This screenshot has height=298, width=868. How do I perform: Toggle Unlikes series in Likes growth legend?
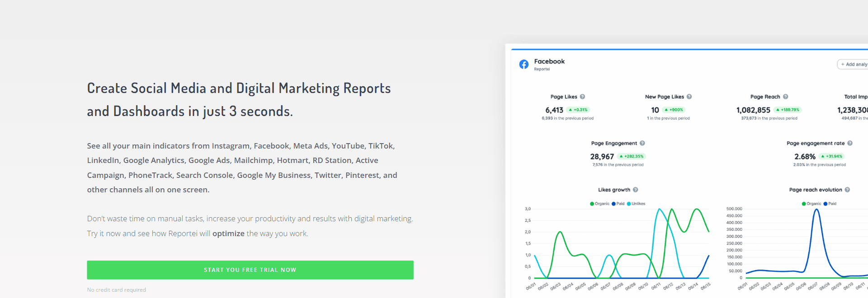[636, 204]
